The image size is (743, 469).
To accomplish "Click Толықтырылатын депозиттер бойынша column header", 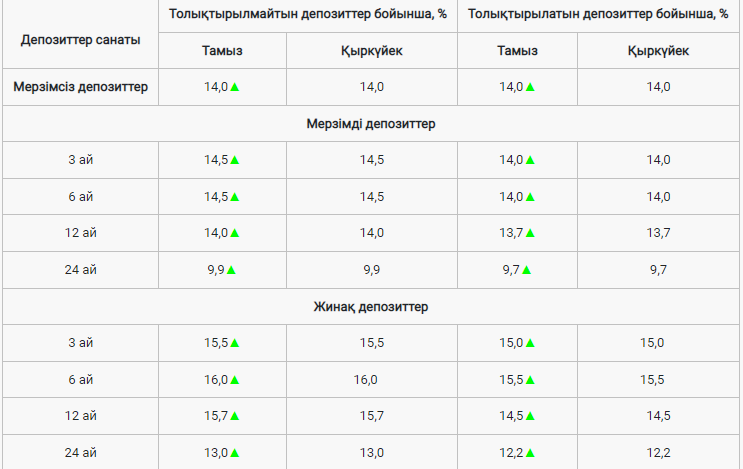I will pos(598,14).
